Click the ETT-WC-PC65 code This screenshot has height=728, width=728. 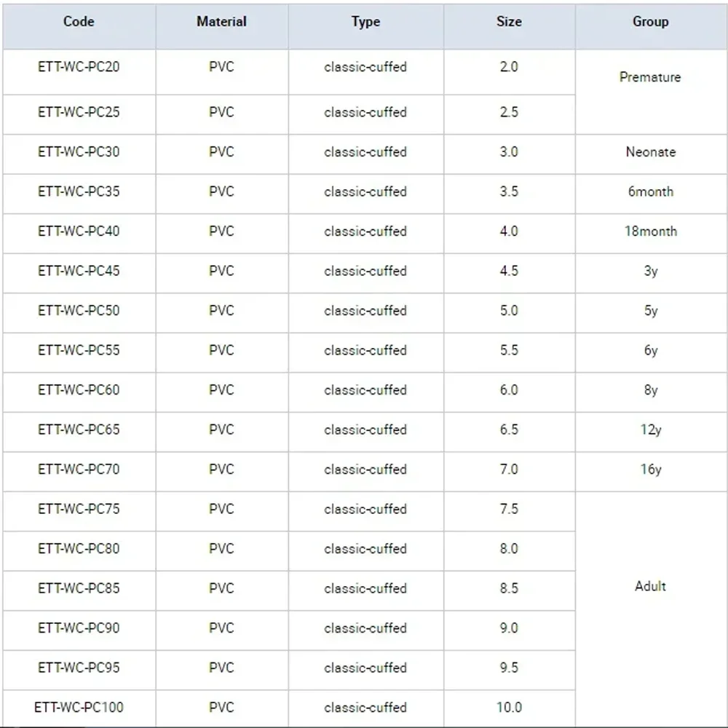pos(79,430)
